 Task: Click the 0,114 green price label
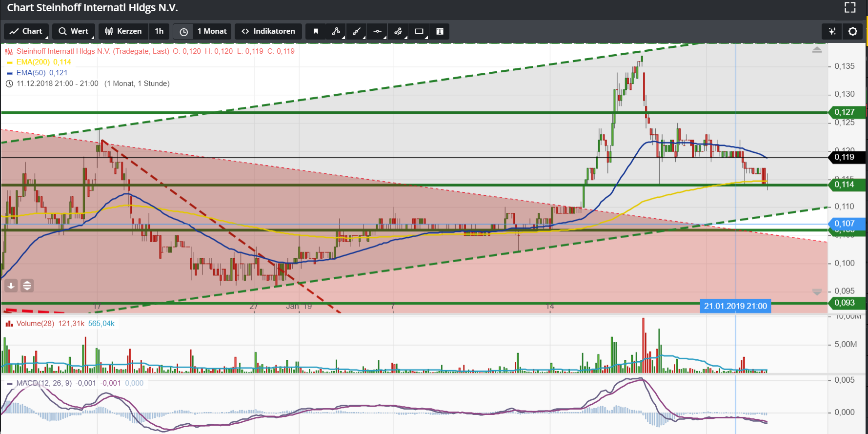point(847,185)
